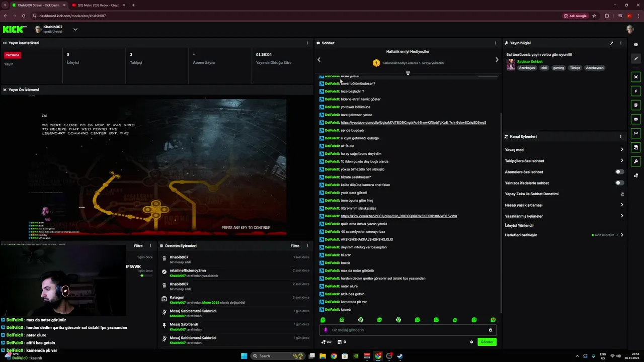Click the Azerbaijani tag
The width and height of the screenshot is (644, 362).
[527, 68]
